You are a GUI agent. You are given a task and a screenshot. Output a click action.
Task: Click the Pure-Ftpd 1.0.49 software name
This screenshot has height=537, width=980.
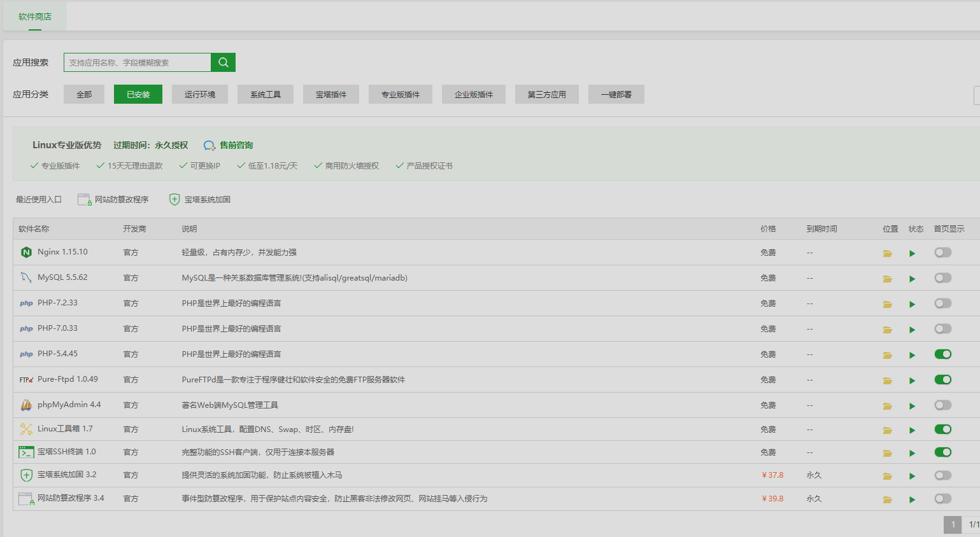(67, 379)
